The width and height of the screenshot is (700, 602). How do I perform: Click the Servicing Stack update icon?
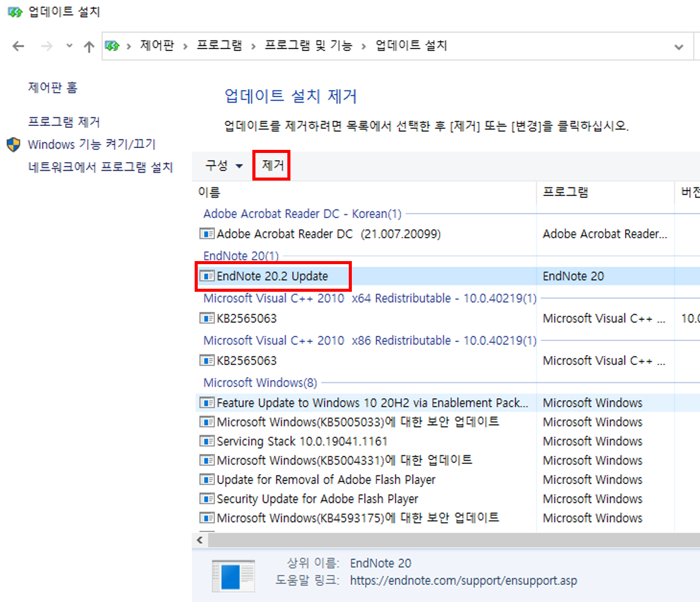[x=206, y=441]
